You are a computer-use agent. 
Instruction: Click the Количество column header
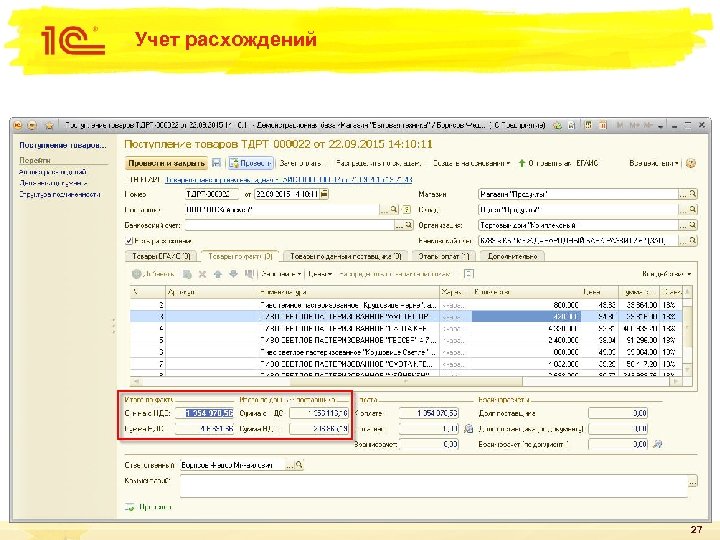click(x=526, y=292)
